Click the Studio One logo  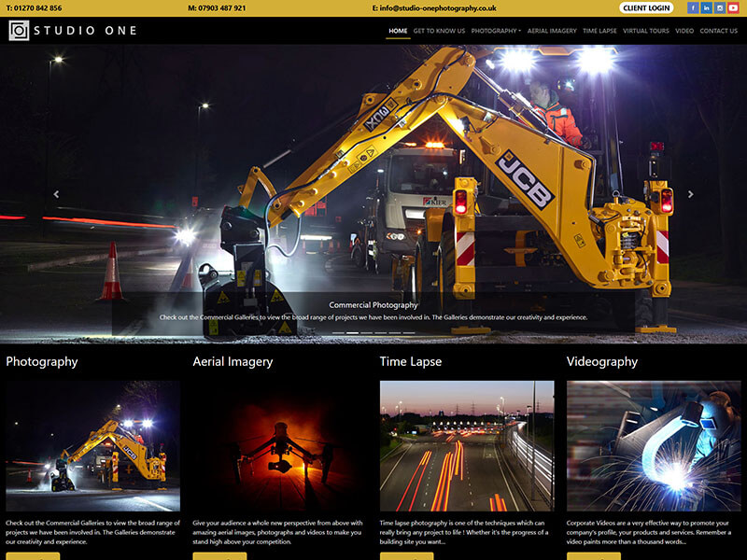[73, 31]
